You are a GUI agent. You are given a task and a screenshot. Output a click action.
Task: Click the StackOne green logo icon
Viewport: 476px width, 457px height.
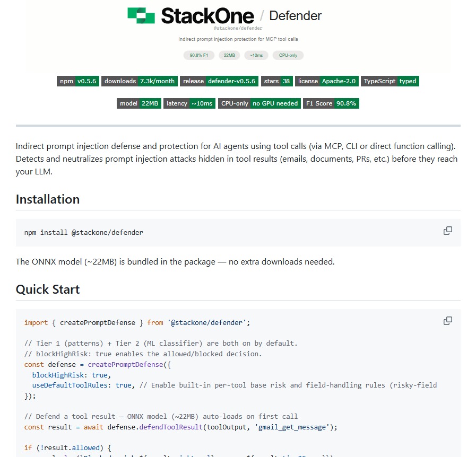click(141, 15)
